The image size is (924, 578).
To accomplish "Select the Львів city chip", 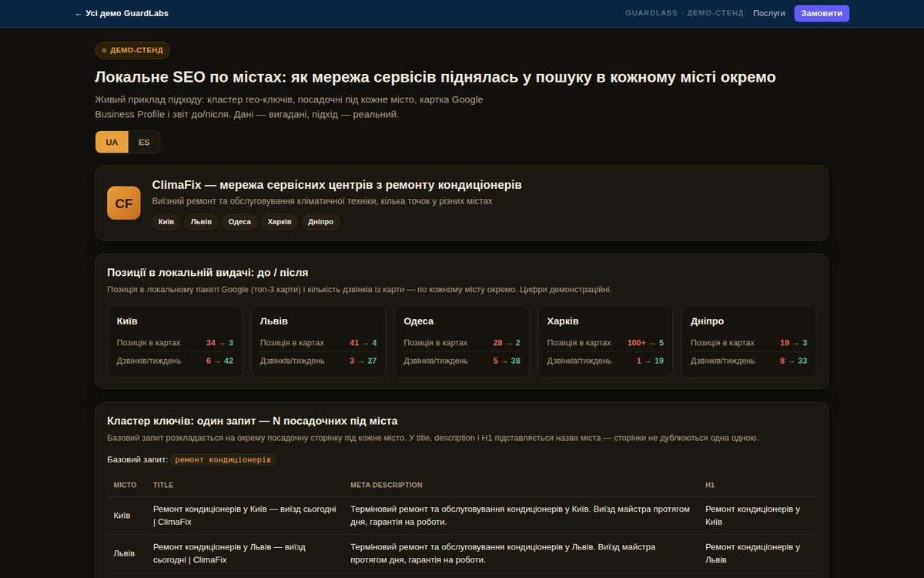I will point(201,222).
